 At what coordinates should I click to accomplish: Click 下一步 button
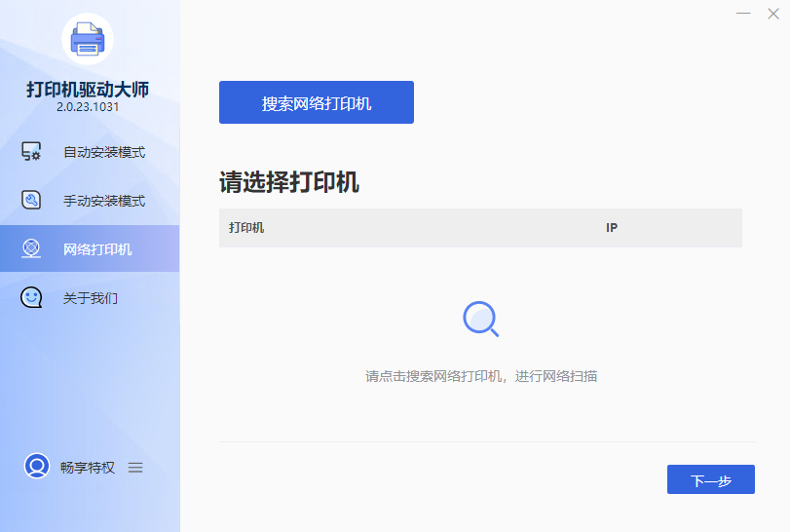pyautogui.click(x=711, y=479)
